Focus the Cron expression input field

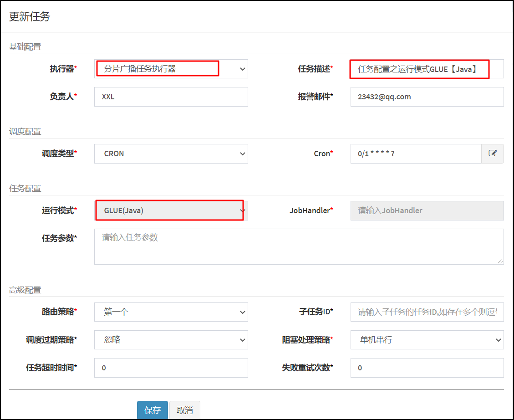[x=416, y=154]
